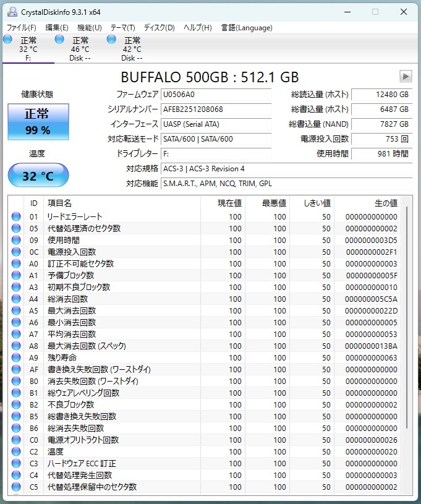Viewport: 421px width, 504px height.
Task: Click the しきい値 column header
Action: pyautogui.click(x=312, y=203)
